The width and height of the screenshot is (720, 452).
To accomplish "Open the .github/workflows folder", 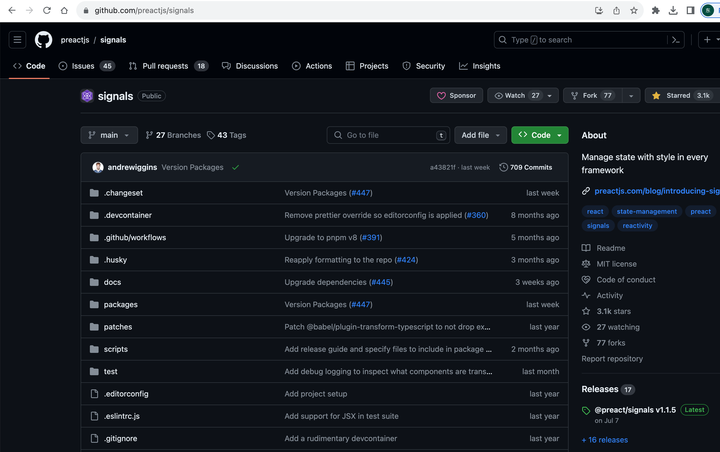I will 135,237.
